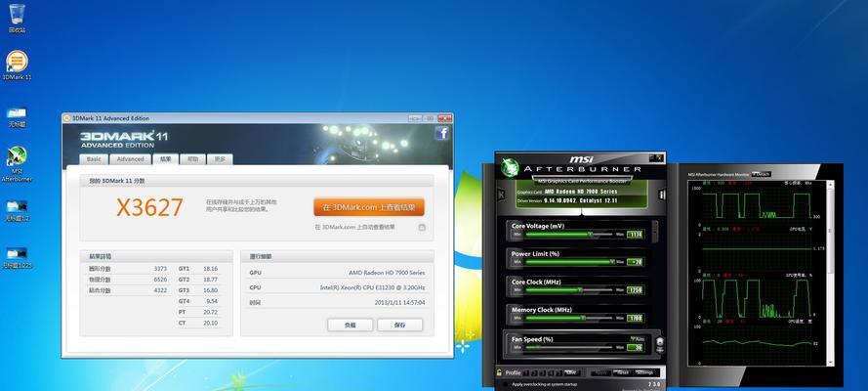Minimize the MSI Afterburner window
The image size is (868, 391).
click(x=652, y=157)
